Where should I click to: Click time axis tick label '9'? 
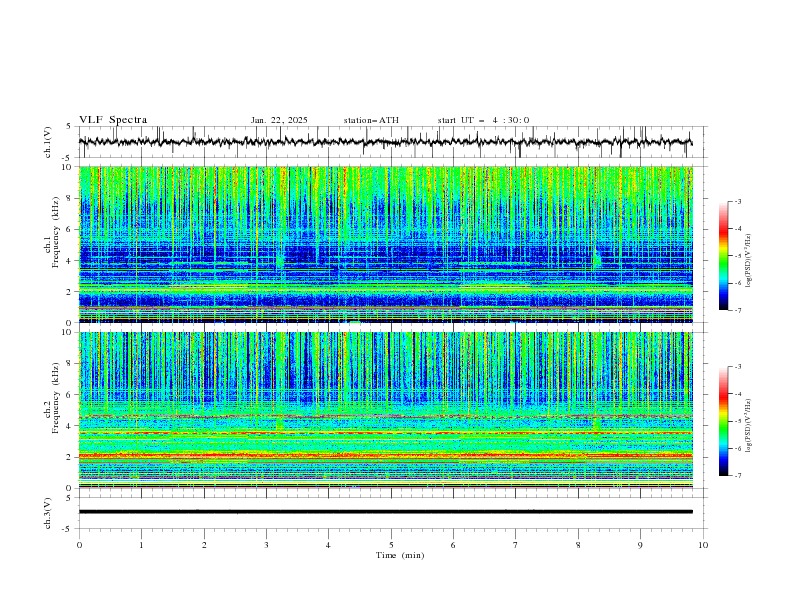pyautogui.click(x=640, y=545)
